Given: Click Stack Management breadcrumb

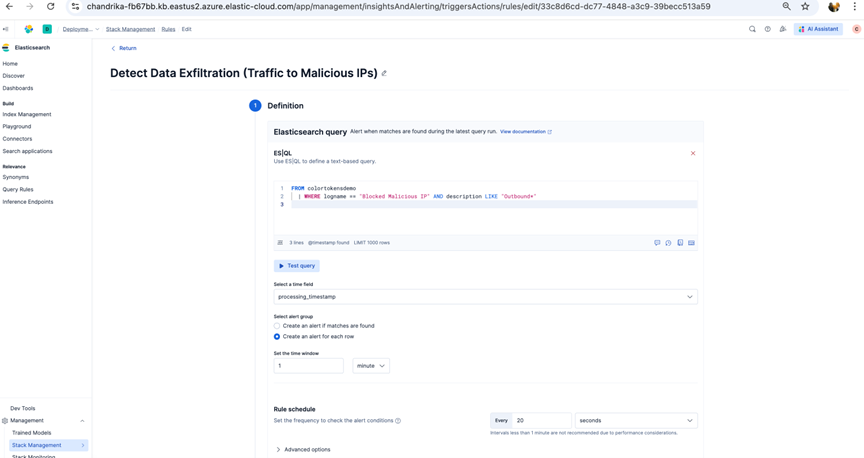Looking at the screenshot, I should tap(131, 29).
